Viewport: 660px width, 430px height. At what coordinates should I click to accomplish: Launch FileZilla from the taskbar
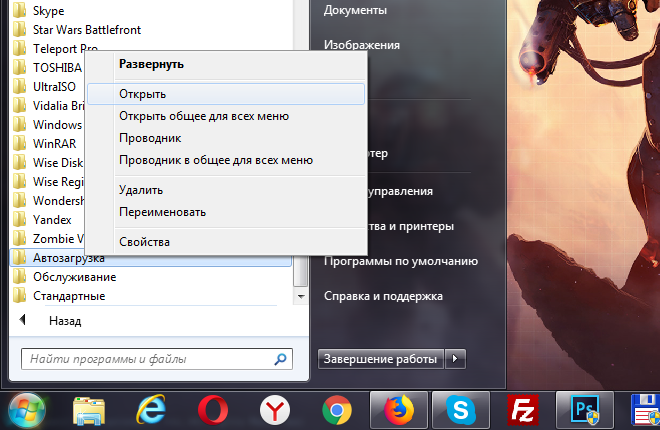click(521, 410)
